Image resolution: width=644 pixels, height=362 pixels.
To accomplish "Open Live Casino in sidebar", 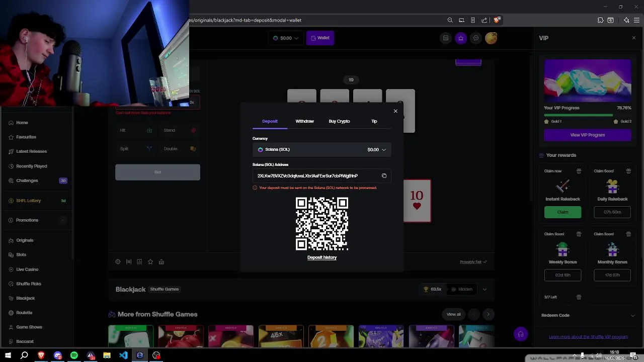I will tap(27, 269).
